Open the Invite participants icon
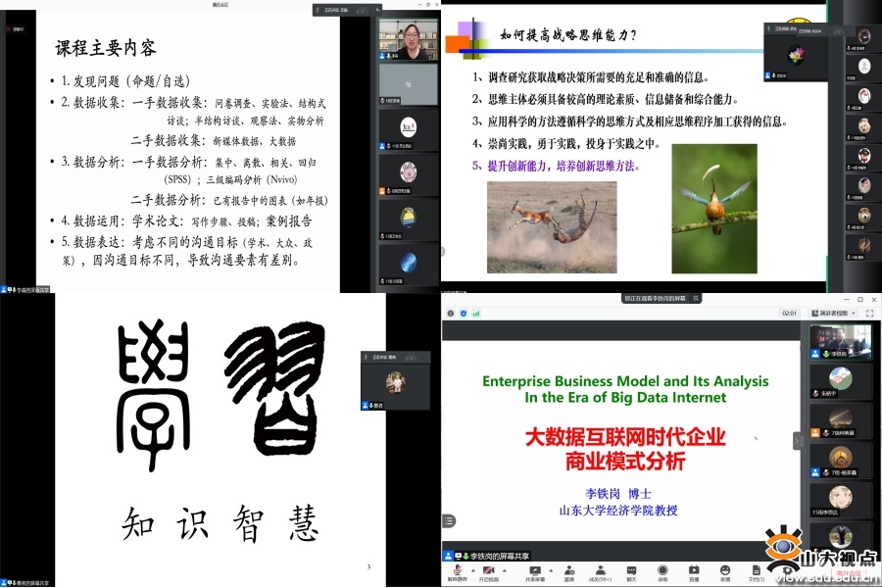Screen dimensions: 882x588 (x=568, y=569)
